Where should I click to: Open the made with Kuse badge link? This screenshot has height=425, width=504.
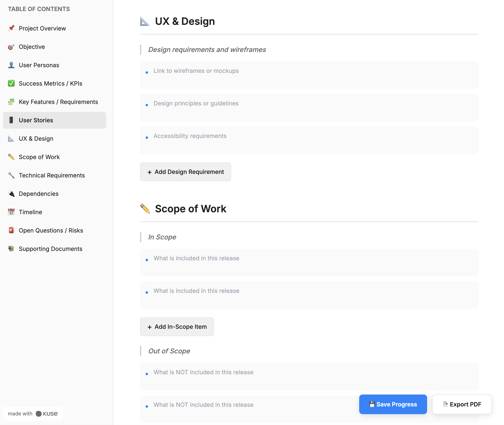[33, 414]
